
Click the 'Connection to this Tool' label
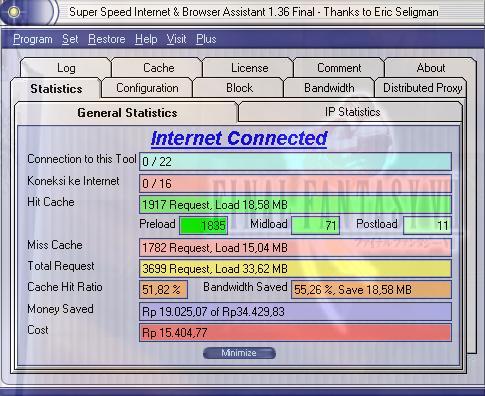pos(82,159)
